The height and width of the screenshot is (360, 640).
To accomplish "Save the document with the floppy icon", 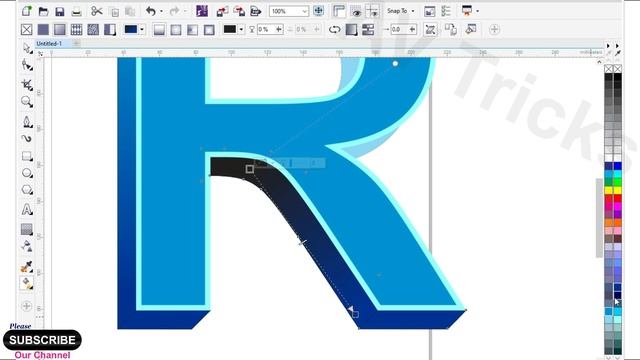I will point(60,11).
